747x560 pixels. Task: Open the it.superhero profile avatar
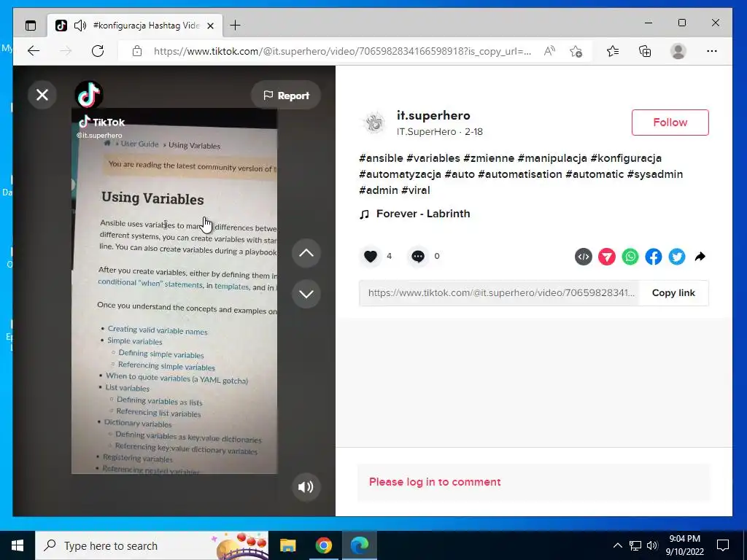374,123
